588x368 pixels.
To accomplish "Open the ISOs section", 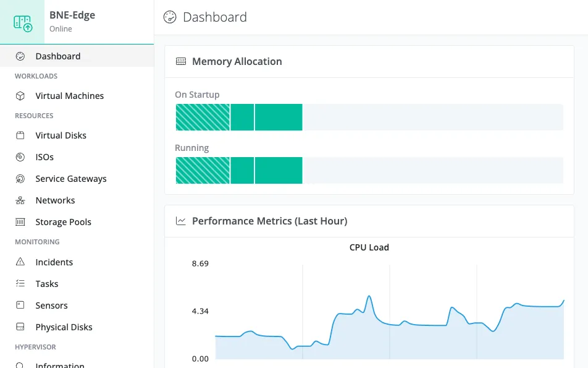I will click(x=77, y=157).
